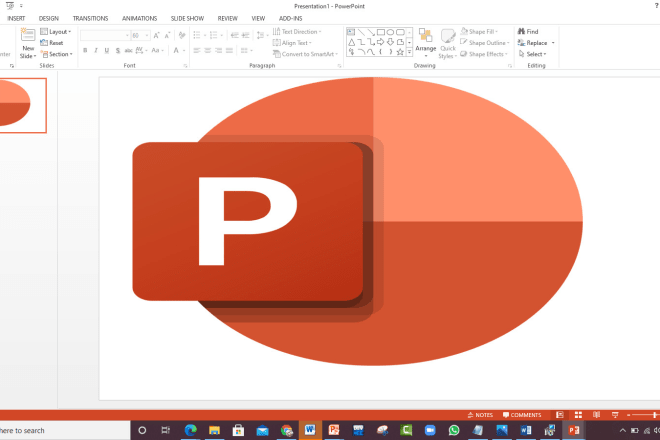Click the Clear All Formatting icon
This screenshot has width=660, height=440.
click(x=182, y=35)
